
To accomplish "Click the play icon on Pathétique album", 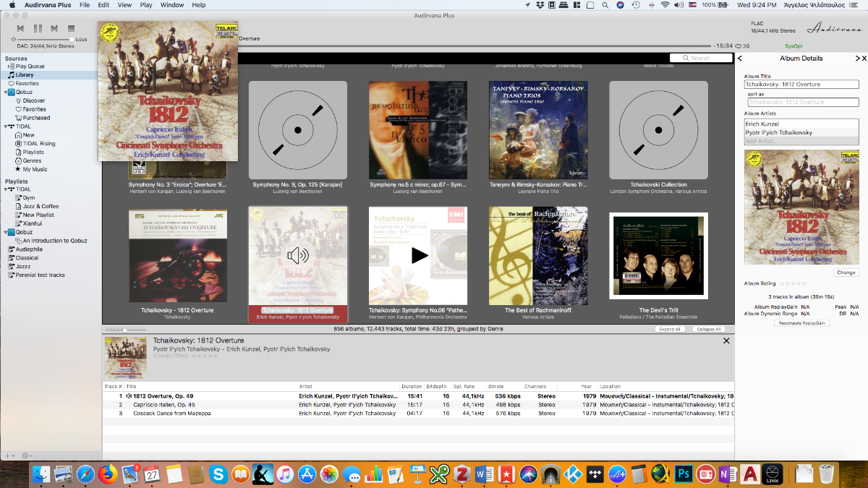I will point(419,255).
